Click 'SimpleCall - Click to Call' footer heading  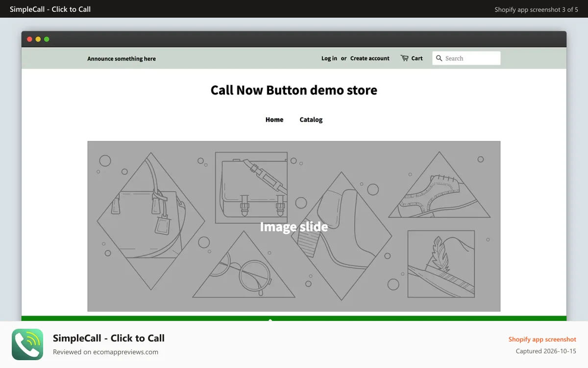[109, 338]
